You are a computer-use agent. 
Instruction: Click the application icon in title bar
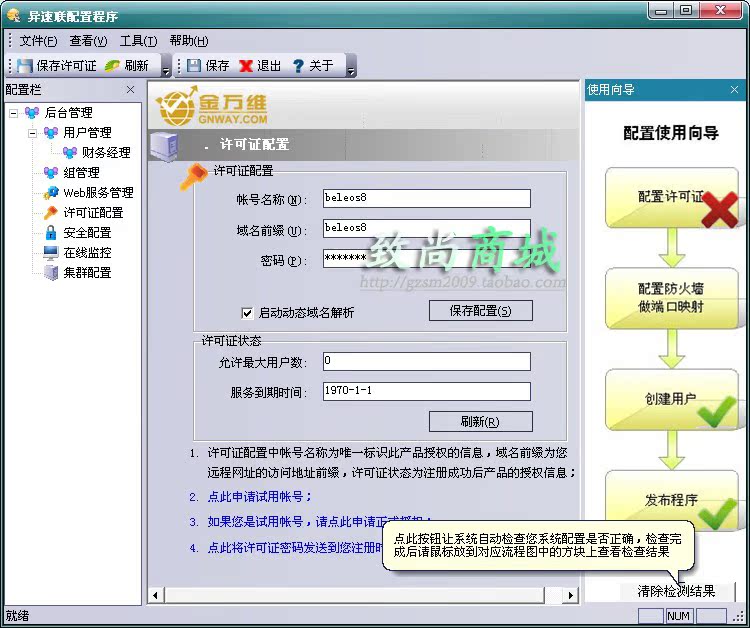tap(13, 16)
